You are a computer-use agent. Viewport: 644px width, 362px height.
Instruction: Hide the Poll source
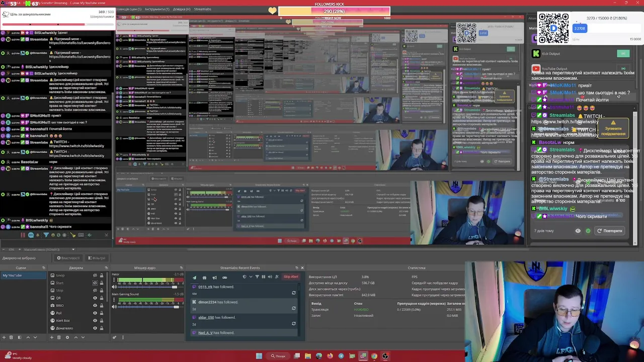tap(95, 313)
